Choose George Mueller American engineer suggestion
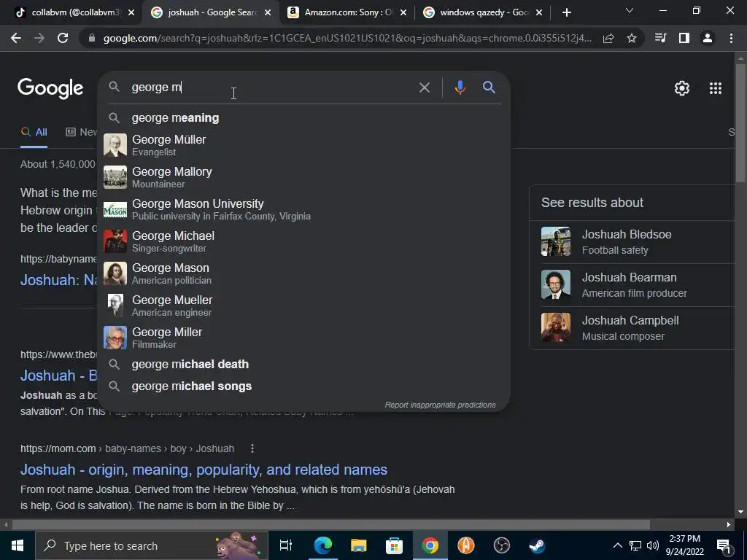The height and width of the screenshot is (560, 747). tap(304, 306)
